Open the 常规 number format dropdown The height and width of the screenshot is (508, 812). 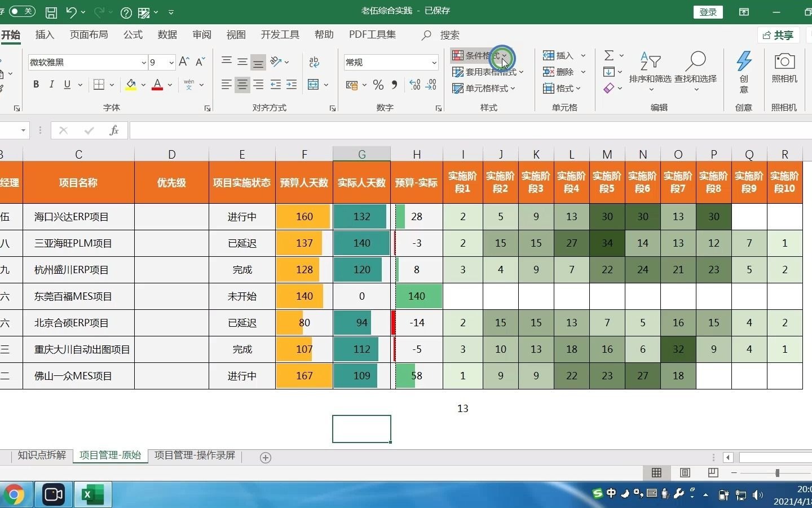tap(433, 62)
